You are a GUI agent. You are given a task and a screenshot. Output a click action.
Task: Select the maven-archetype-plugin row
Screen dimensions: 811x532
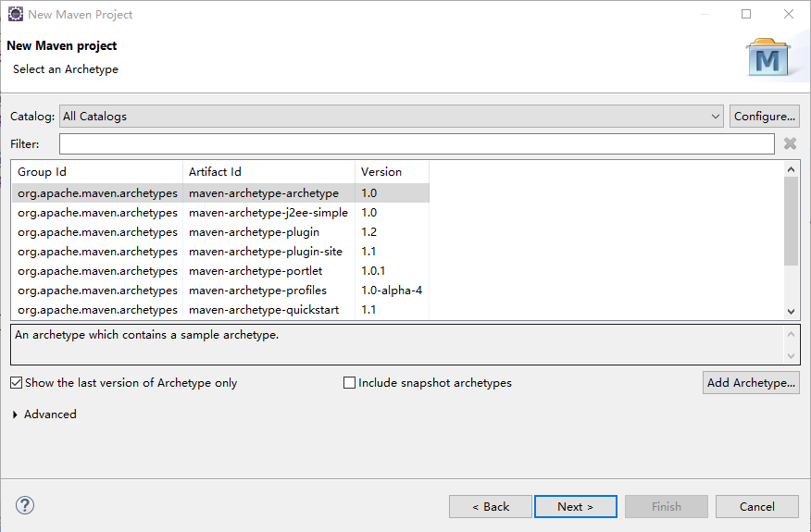220,232
